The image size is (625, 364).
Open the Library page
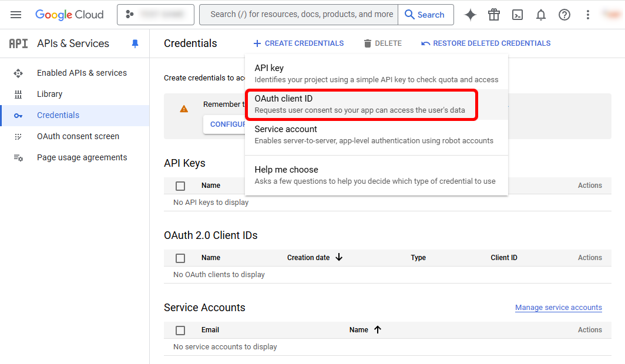[x=76, y=94]
